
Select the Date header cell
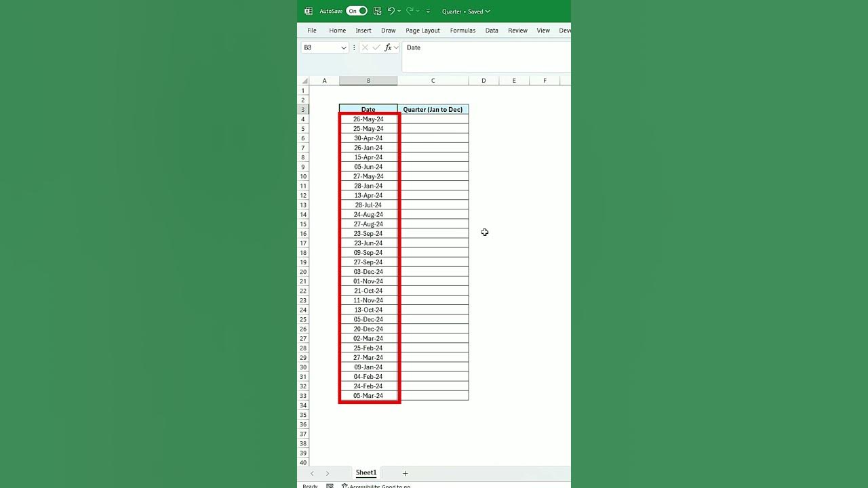coord(368,109)
